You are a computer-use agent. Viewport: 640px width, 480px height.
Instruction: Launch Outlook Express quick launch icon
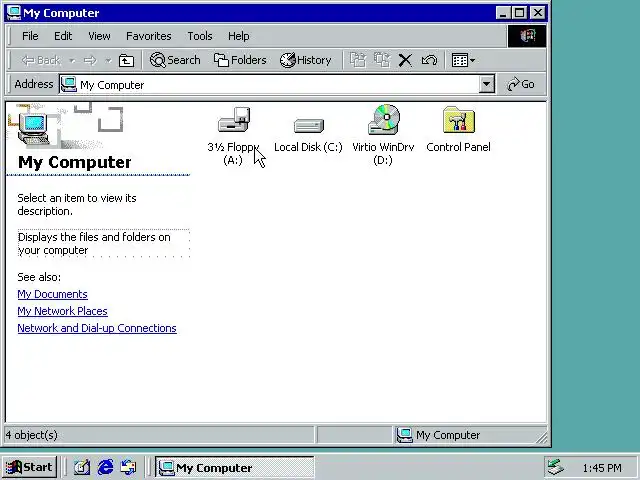point(129,467)
